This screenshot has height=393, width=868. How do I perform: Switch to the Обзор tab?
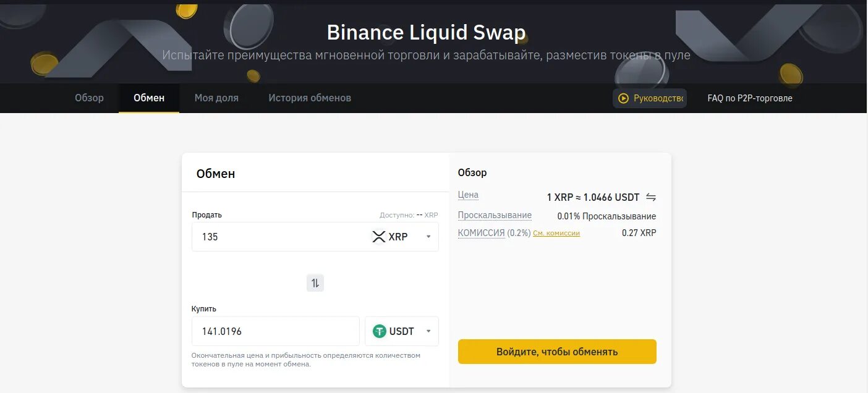pos(89,98)
